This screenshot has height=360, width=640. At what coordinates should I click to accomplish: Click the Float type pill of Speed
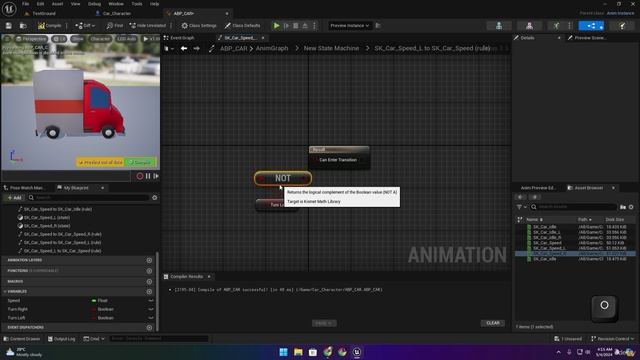click(100, 300)
